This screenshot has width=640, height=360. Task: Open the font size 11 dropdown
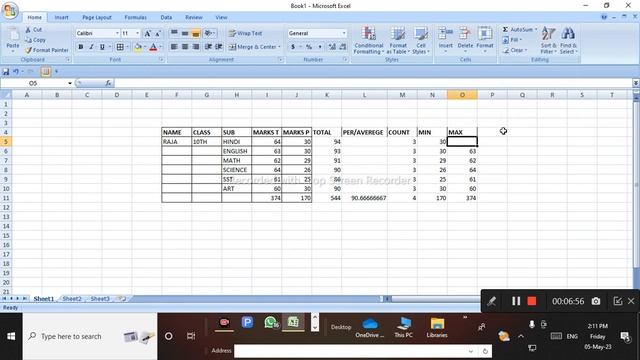(138, 33)
